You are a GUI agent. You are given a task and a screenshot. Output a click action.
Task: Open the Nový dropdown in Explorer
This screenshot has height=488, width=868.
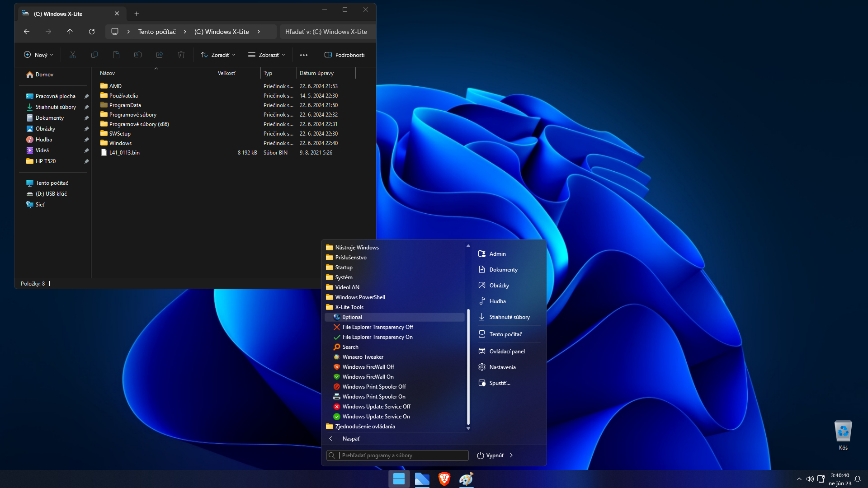tap(38, 55)
